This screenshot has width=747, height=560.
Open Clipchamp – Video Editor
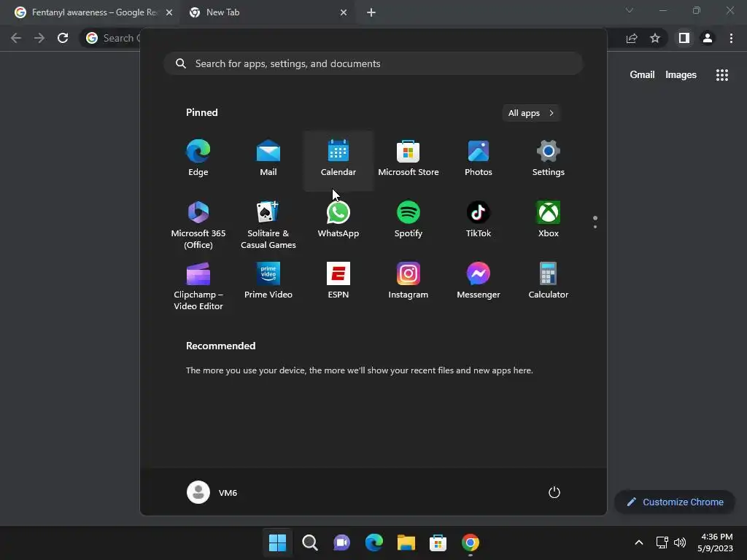point(198,286)
